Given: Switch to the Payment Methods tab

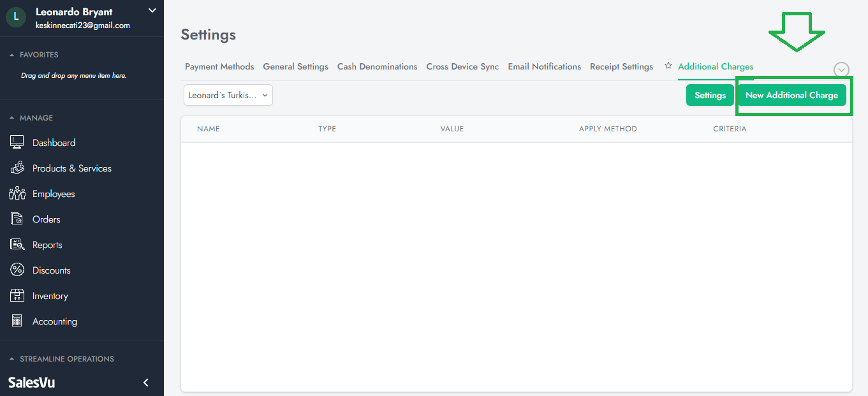Looking at the screenshot, I should [219, 66].
